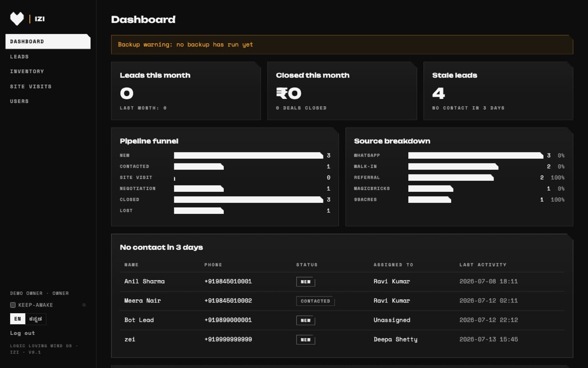Click the Dashboard page heading
The height and width of the screenshot is (368, 588).
coord(143,19)
